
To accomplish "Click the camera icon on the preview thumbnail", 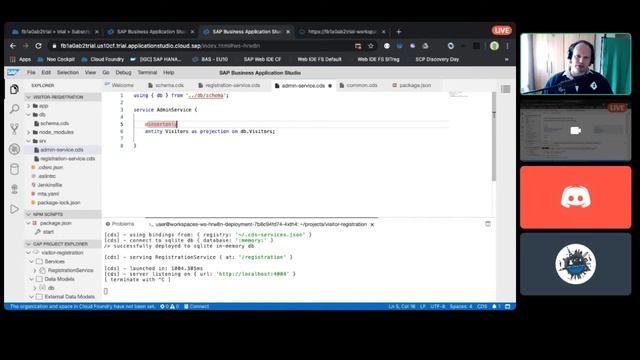I will (576, 131).
